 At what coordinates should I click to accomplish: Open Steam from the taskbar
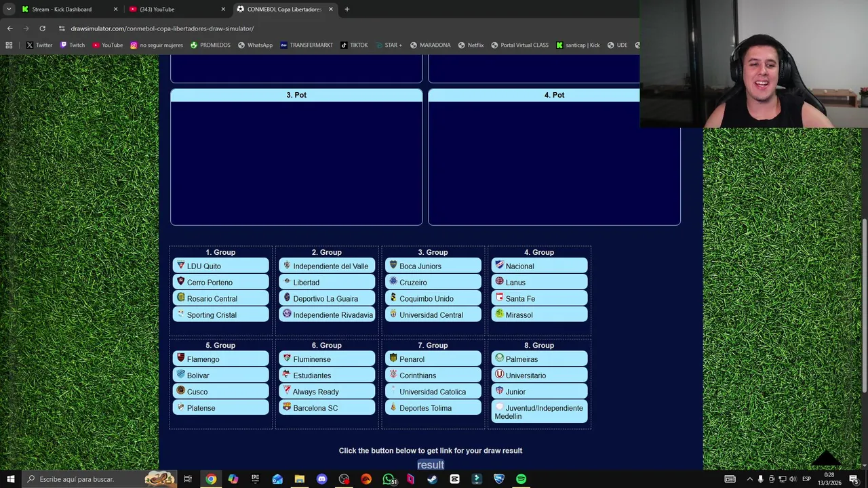(432, 479)
